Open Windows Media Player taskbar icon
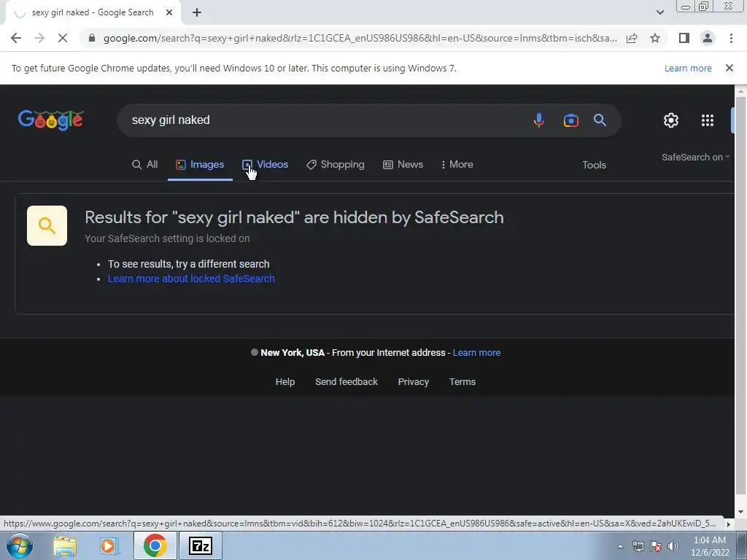The height and width of the screenshot is (560, 747). (x=109, y=545)
